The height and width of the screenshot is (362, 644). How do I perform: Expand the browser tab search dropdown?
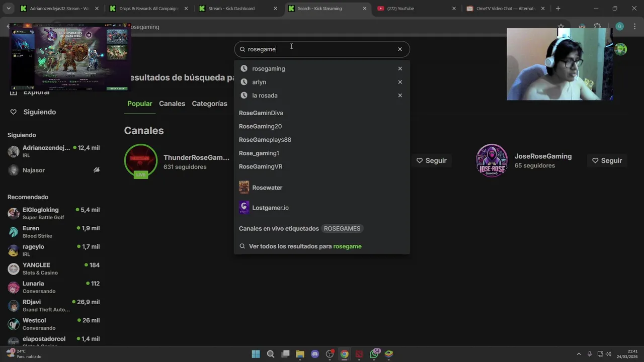pos(8,9)
